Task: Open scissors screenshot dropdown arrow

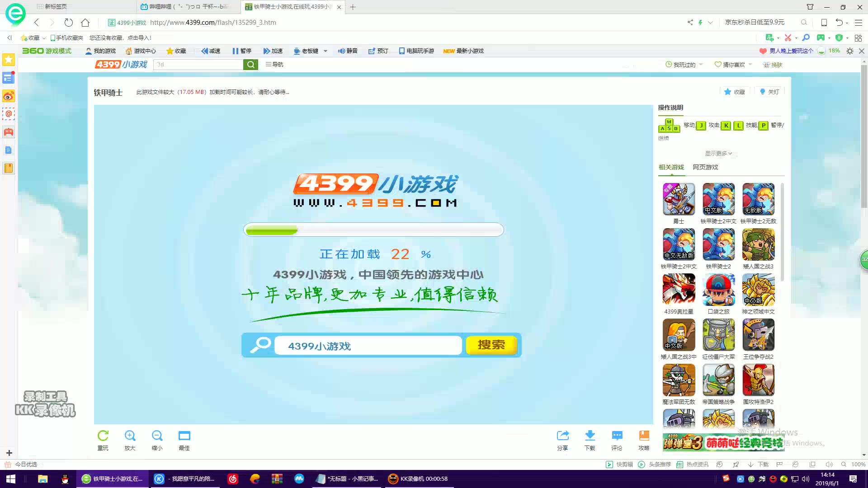Action: [796, 38]
